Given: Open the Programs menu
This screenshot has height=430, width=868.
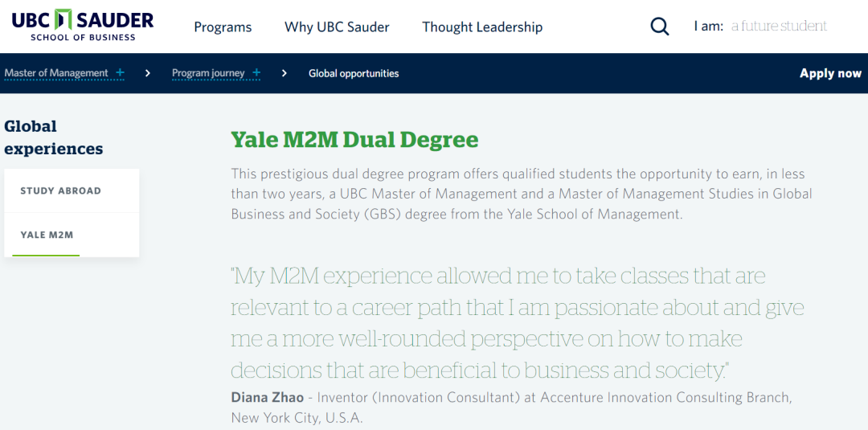Looking at the screenshot, I should click(x=223, y=27).
